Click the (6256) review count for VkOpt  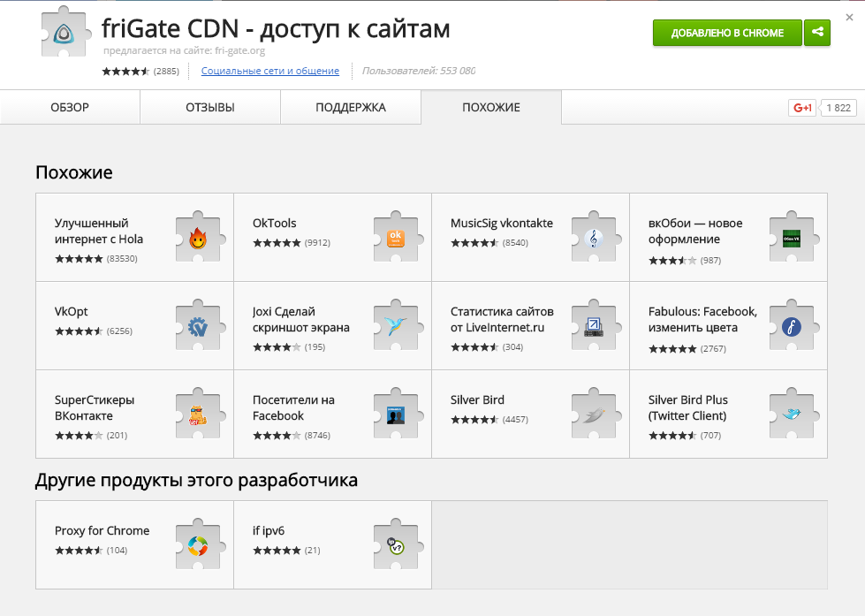click(119, 331)
